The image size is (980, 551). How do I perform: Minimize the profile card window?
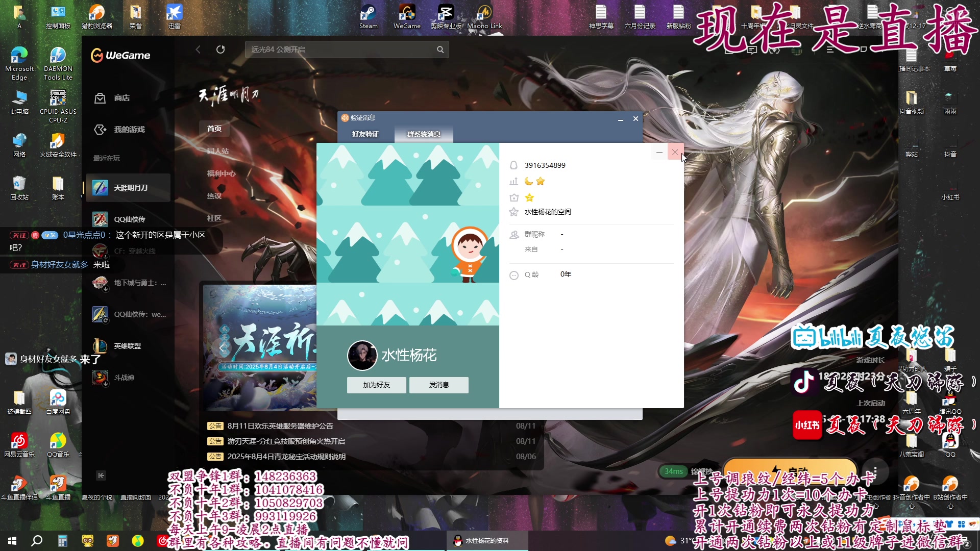[659, 152]
